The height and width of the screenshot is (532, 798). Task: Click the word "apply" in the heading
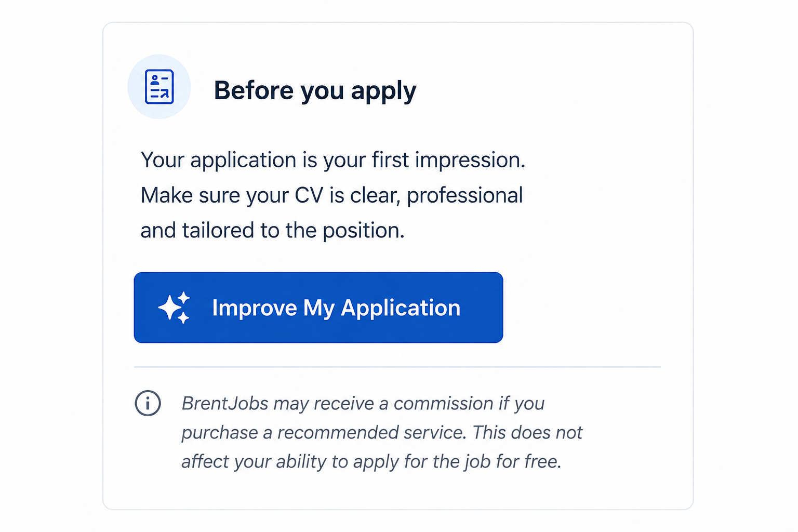[384, 92]
